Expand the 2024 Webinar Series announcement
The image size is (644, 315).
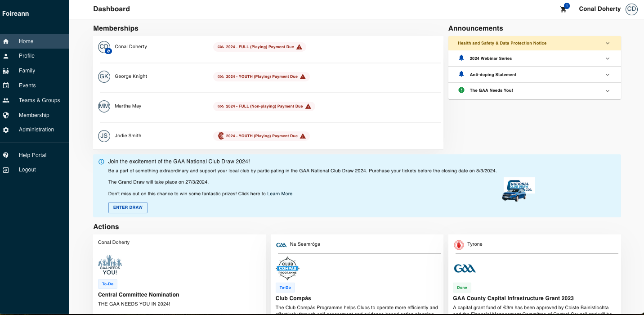[x=535, y=58]
